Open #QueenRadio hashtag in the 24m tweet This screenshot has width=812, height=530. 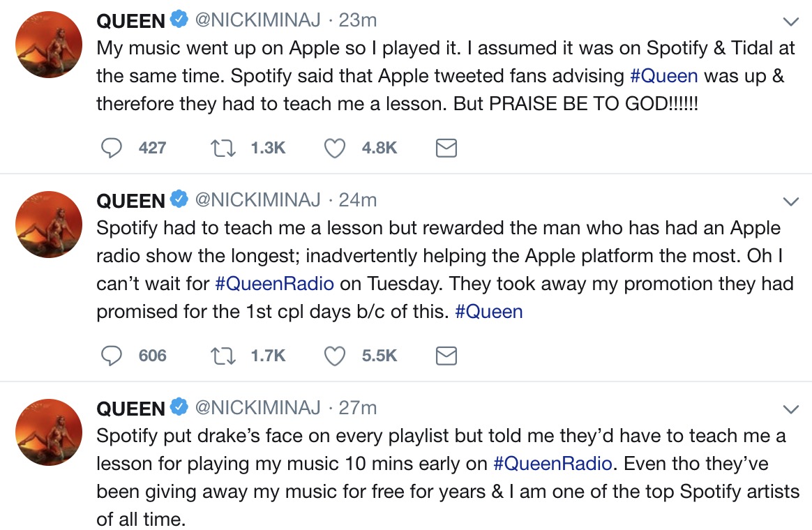(274, 283)
